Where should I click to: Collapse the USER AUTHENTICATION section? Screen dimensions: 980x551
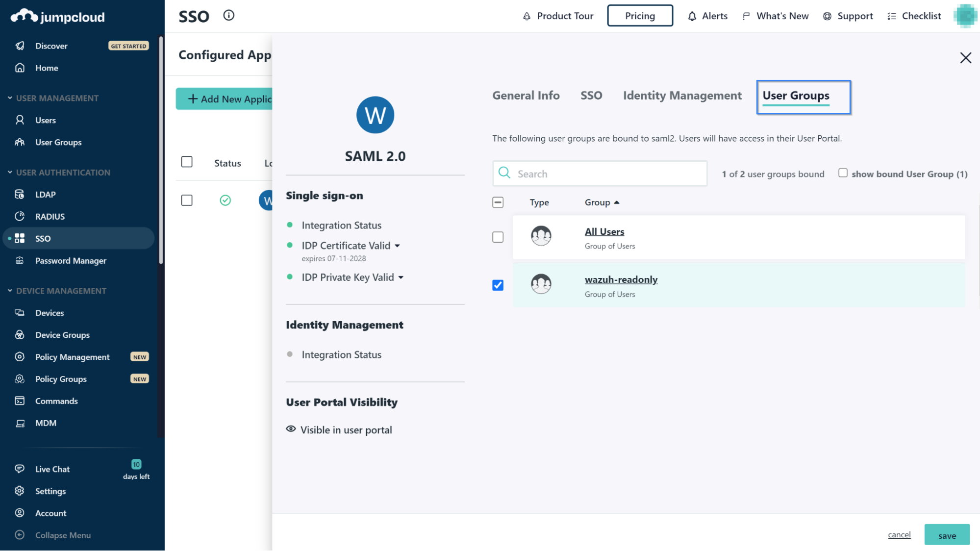coord(10,173)
